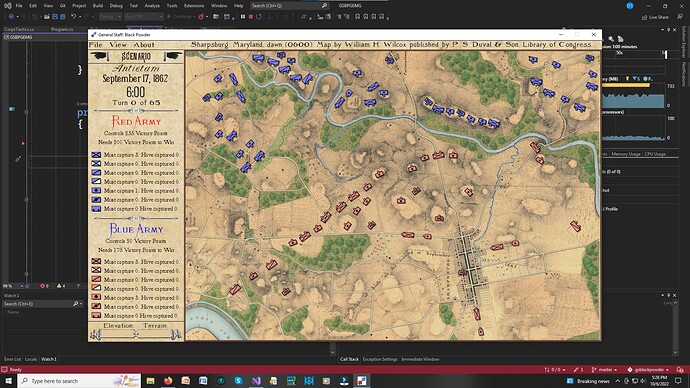Switch to the Call Stack tab

coord(349,359)
